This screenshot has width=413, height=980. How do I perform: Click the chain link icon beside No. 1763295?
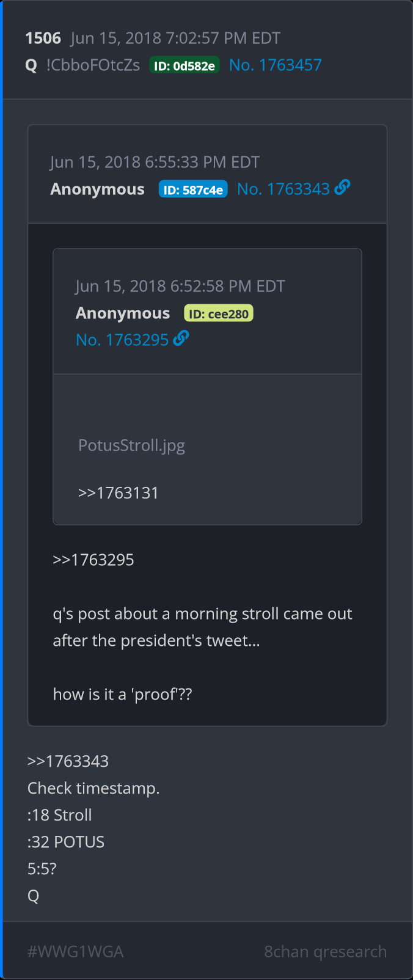[181, 338]
